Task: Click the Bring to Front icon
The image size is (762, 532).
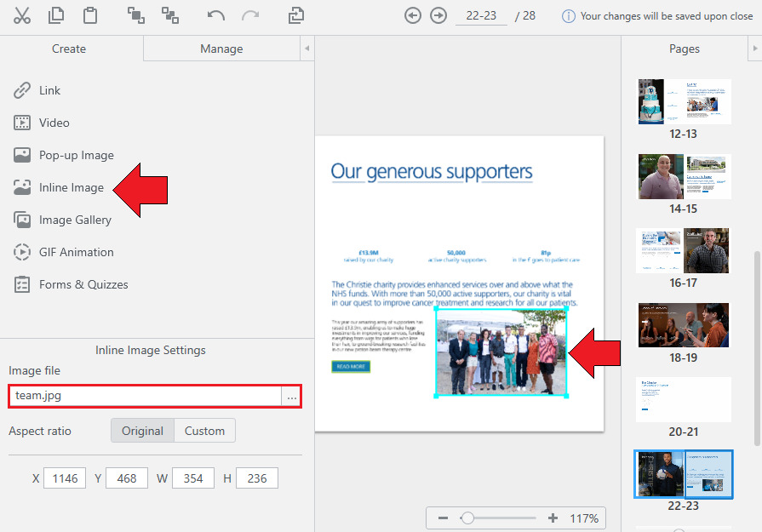Action: pyautogui.click(x=136, y=15)
